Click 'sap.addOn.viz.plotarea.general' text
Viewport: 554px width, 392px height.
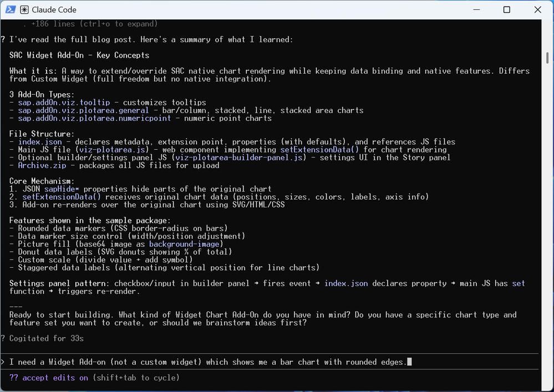coord(83,110)
